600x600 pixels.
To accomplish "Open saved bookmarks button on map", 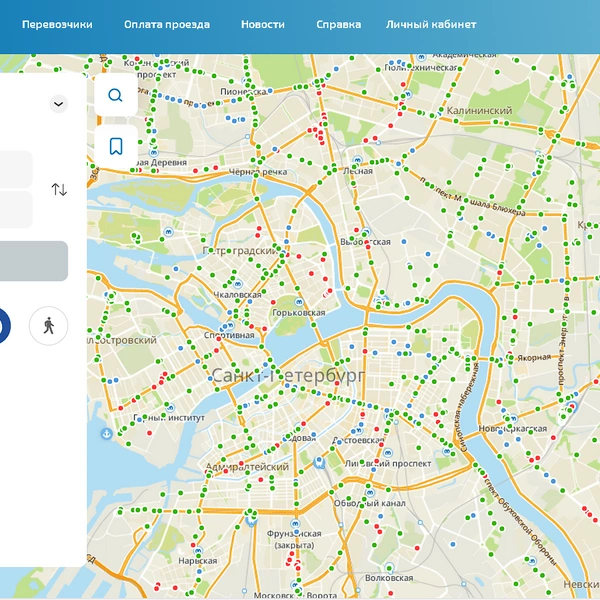I will (x=116, y=146).
